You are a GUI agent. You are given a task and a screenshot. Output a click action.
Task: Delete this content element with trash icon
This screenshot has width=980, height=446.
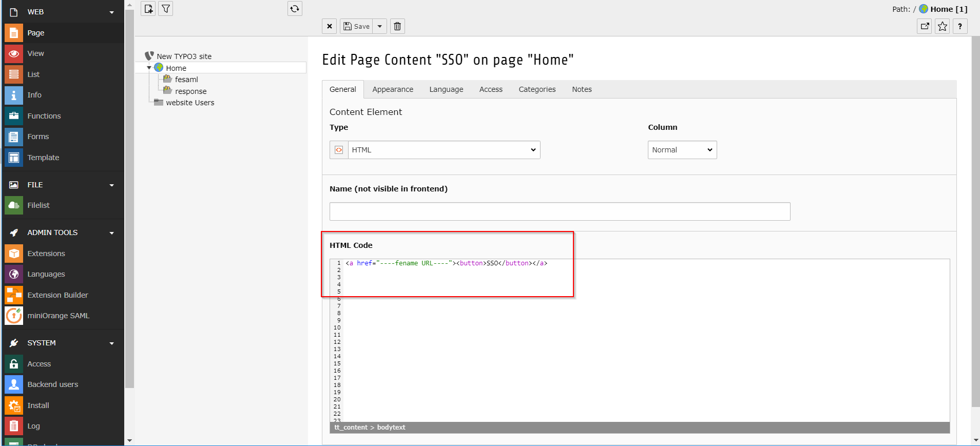point(397,26)
